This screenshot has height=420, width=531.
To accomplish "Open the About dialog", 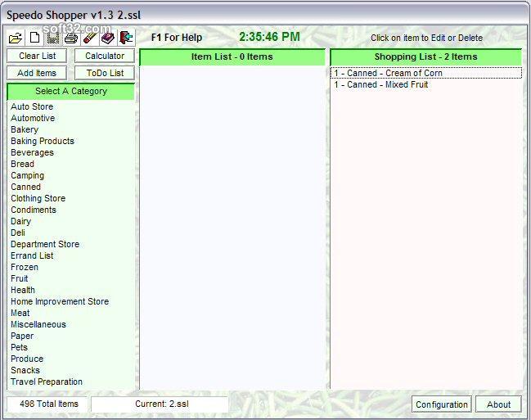I will pos(498,404).
